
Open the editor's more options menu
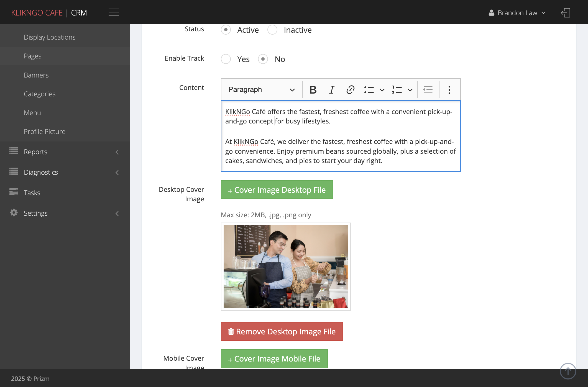pyautogui.click(x=449, y=90)
